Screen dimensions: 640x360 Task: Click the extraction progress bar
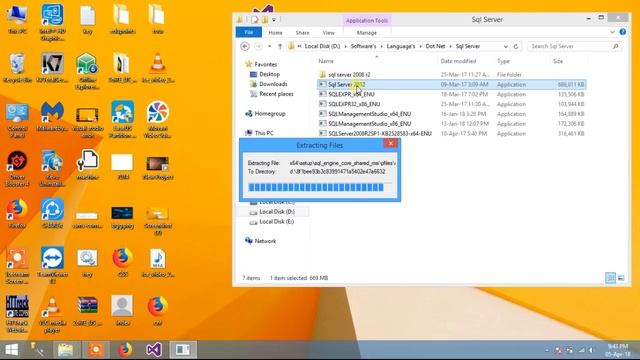pos(320,187)
